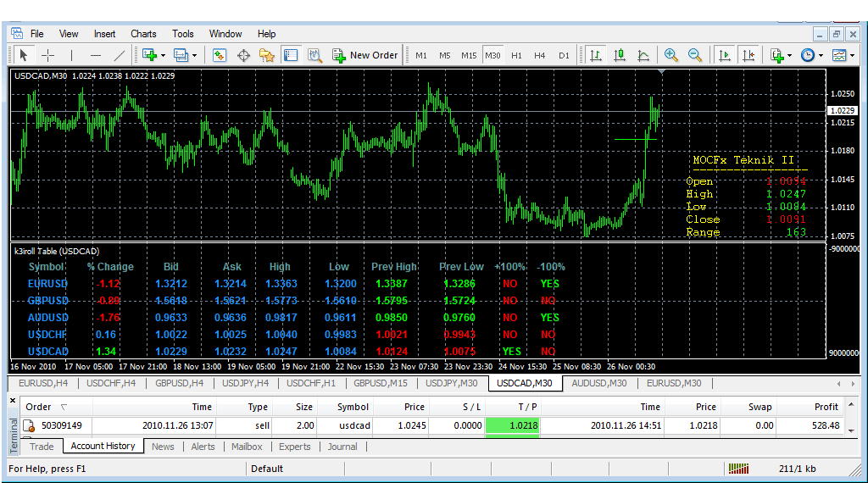This screenshot has width=868, height=483.
Task: Switch to the GBPUSD,M15 chart tab
Action: click(x=381, y=383)
